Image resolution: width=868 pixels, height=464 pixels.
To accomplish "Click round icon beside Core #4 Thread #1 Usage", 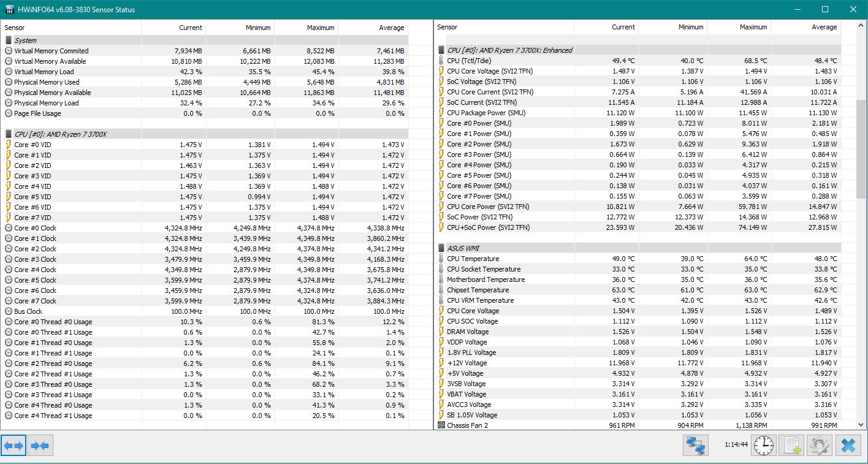I will click(x=9, y=416).
